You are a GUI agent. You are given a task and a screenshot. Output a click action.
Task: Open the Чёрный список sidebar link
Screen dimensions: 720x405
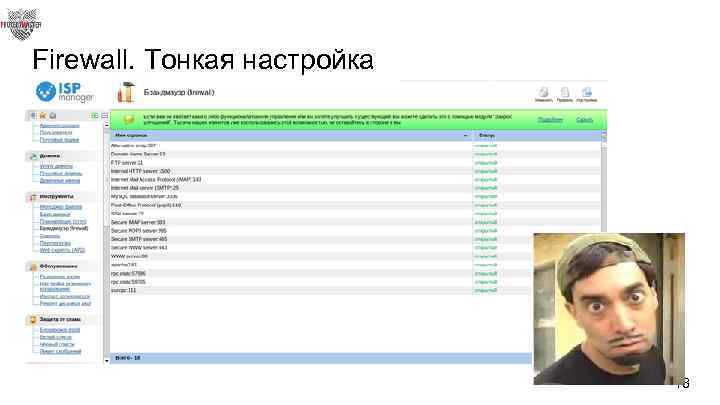pyautogui.click(x=57, y=344)
